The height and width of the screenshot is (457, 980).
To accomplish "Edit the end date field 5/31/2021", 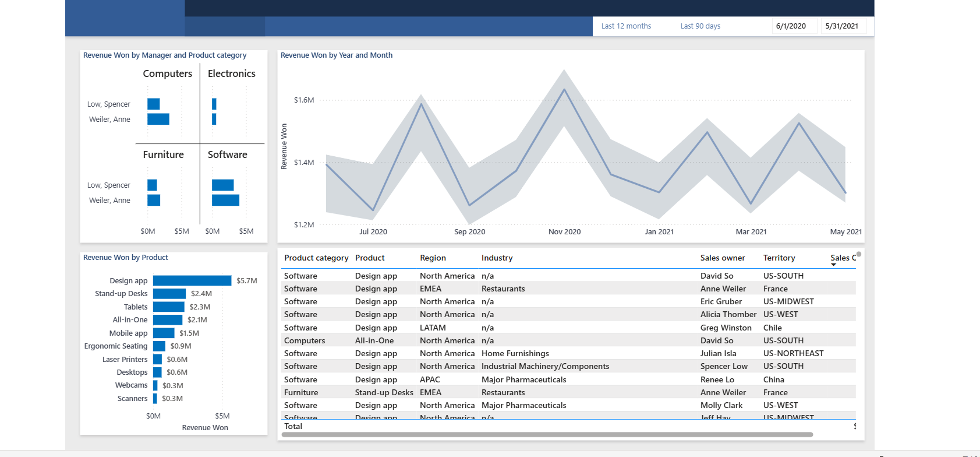I will [842, 26].
